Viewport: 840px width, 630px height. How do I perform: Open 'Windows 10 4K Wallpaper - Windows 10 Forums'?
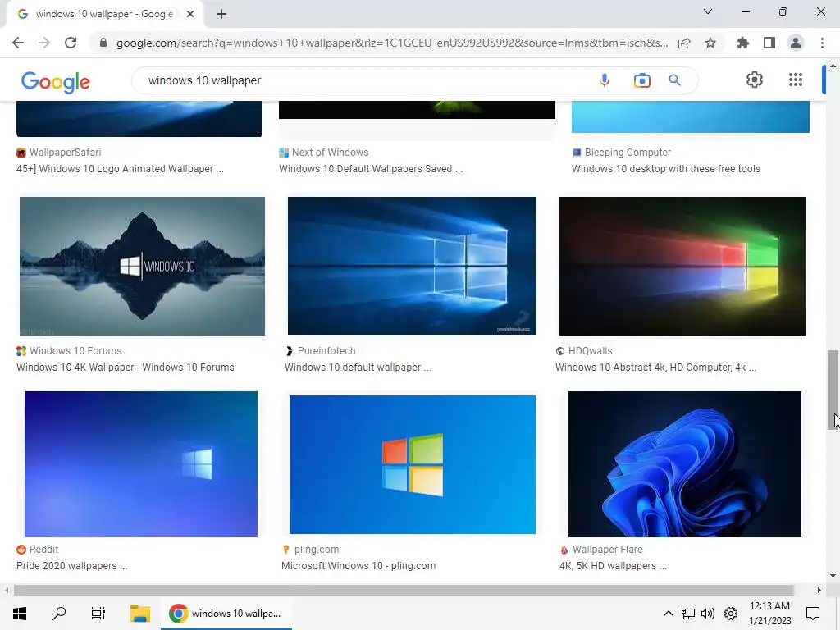[126, 367]
